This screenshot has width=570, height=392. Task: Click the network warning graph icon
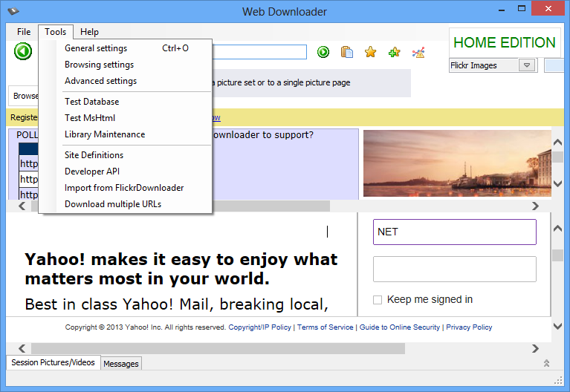point(418,53)
